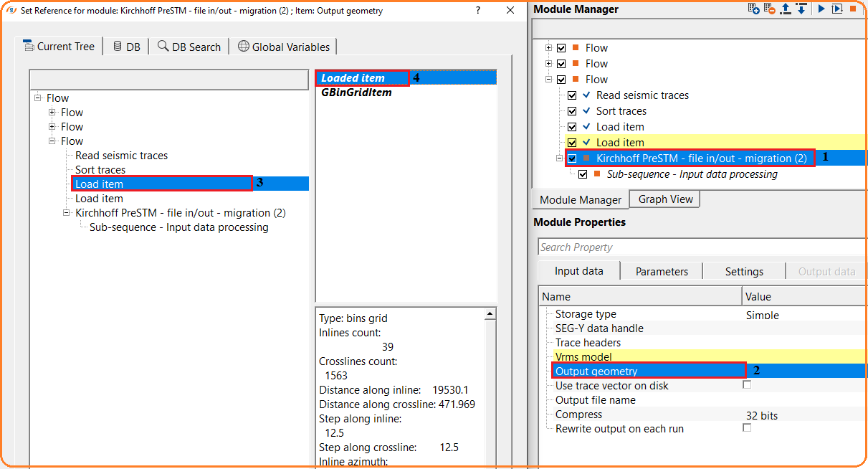868x469 pixels.
Task: Switch to the Graph View tab
Action: click(x=666, y=199)
